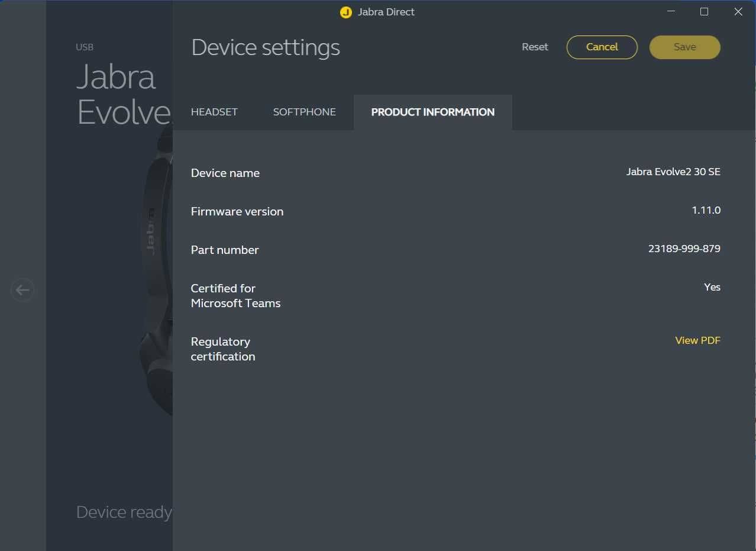Image resolution: width=756 pixels, height=551 pixels.
Task: Click the USB connection label
Action: pos(85,47)
